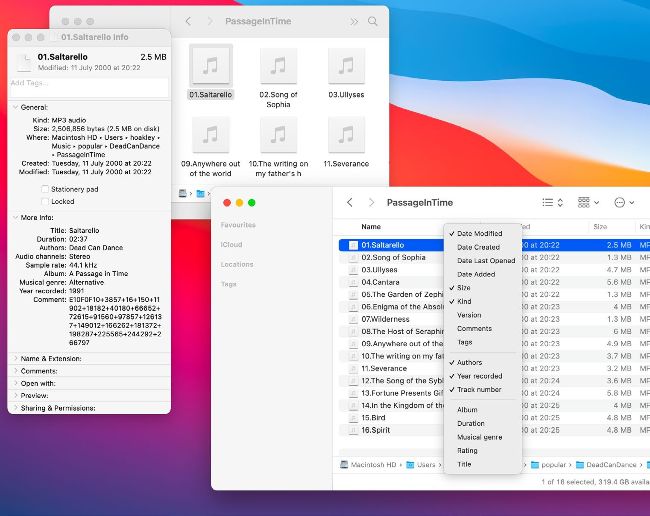The width and height of the screenshot is (650, 516).
Task: Open the group-by grid icon menu
Action: click(587, 202)
